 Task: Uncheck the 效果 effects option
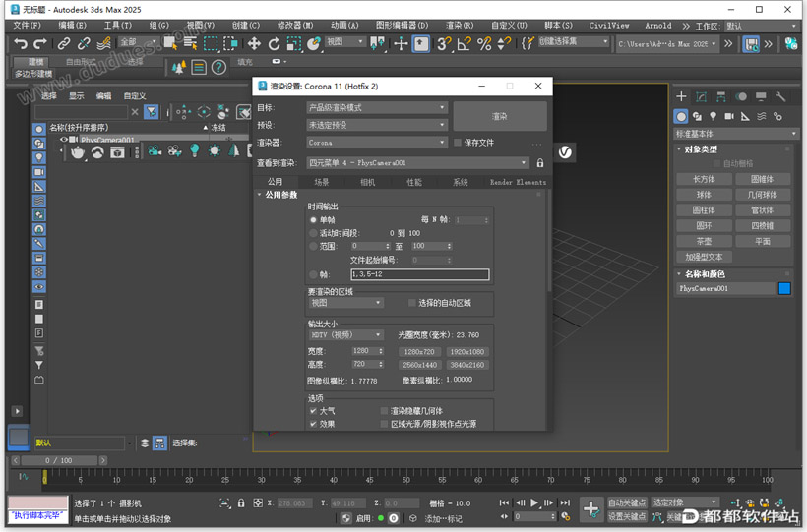tap(313, 424)
